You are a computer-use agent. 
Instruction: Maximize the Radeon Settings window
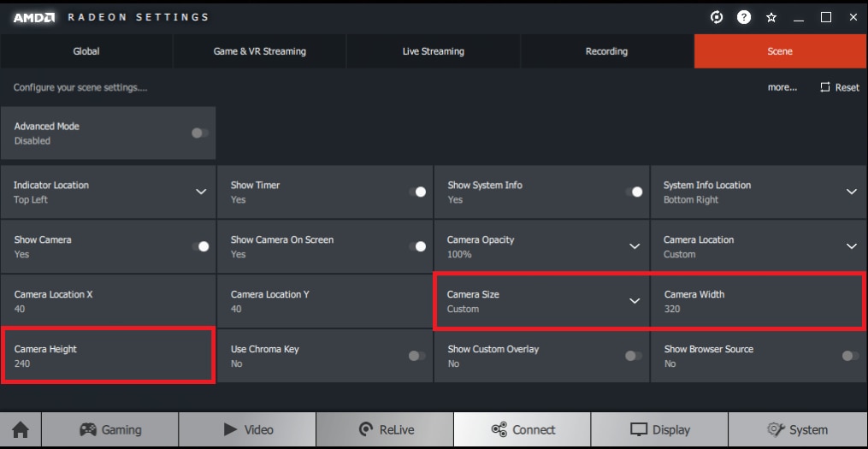(826, 17)
